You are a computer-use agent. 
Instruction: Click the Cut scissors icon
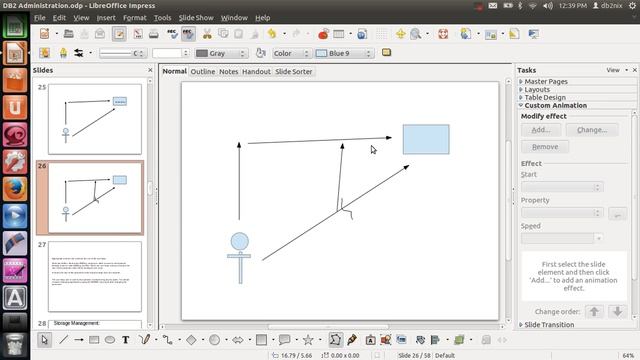[x=207, y=34]
